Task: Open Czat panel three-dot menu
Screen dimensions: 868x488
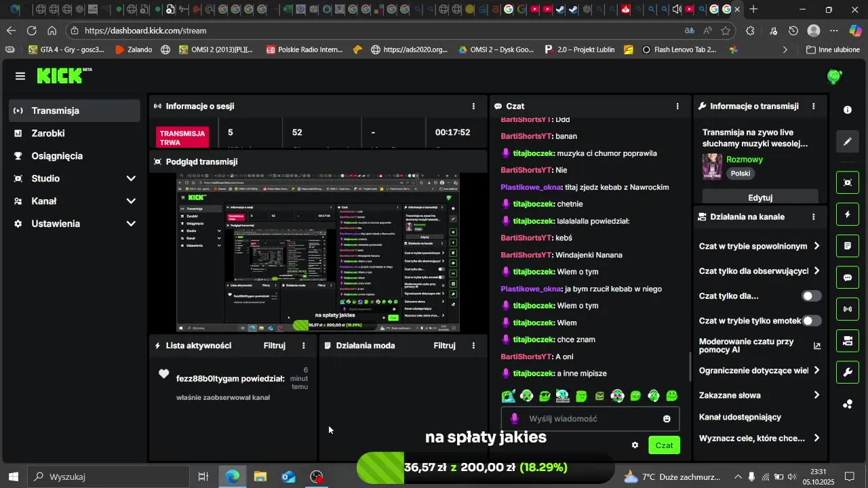Action: pos(677,106)
